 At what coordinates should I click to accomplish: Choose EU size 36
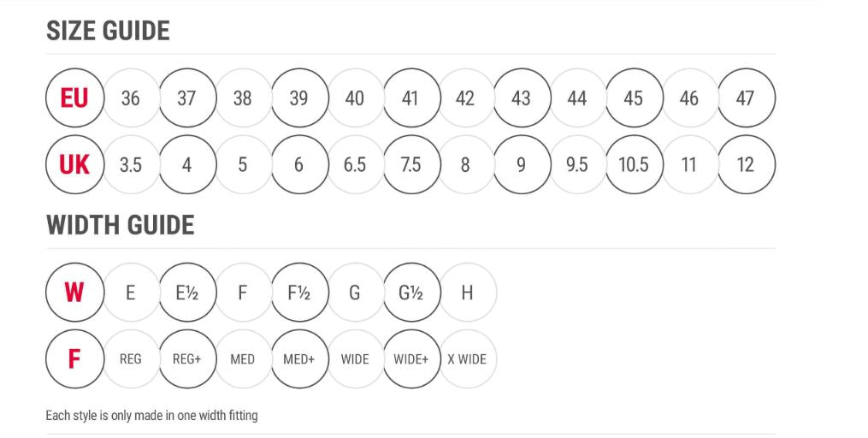[x=131, y=98]
